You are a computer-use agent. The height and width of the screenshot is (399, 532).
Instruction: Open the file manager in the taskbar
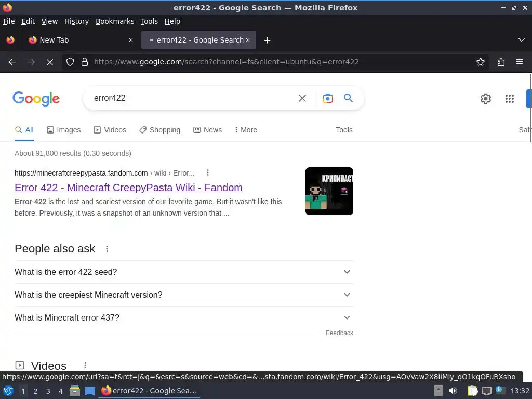74,391
